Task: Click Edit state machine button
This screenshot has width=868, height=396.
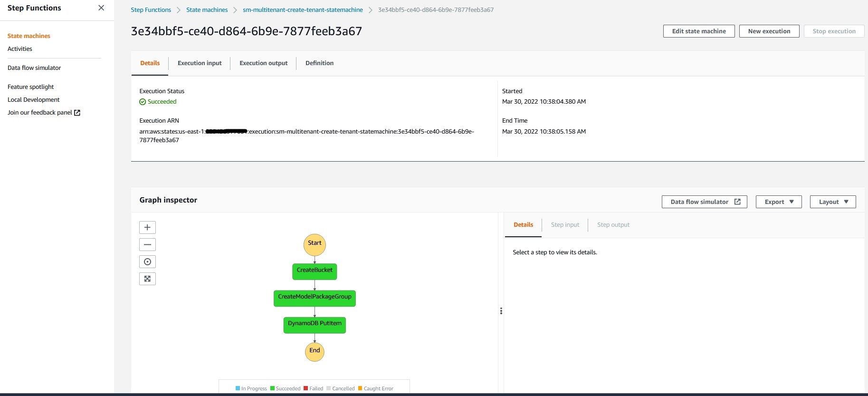Action: [x=699, y=31]
